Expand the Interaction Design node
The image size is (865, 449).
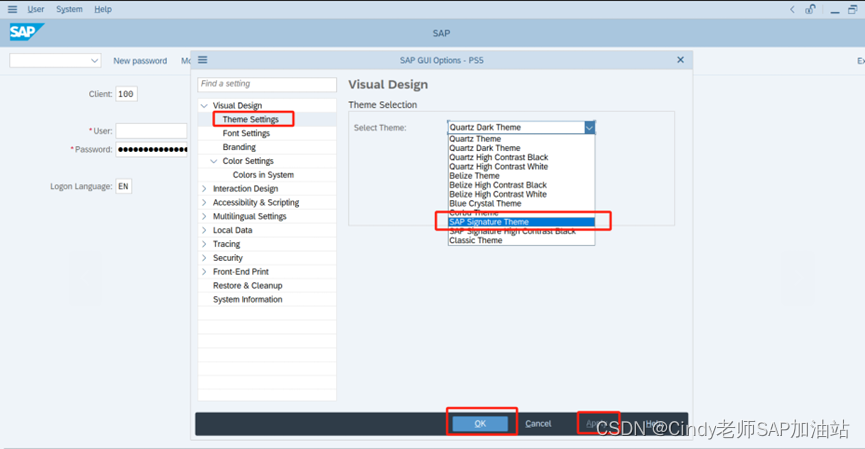pyautogui.click(x=204, y=189)
